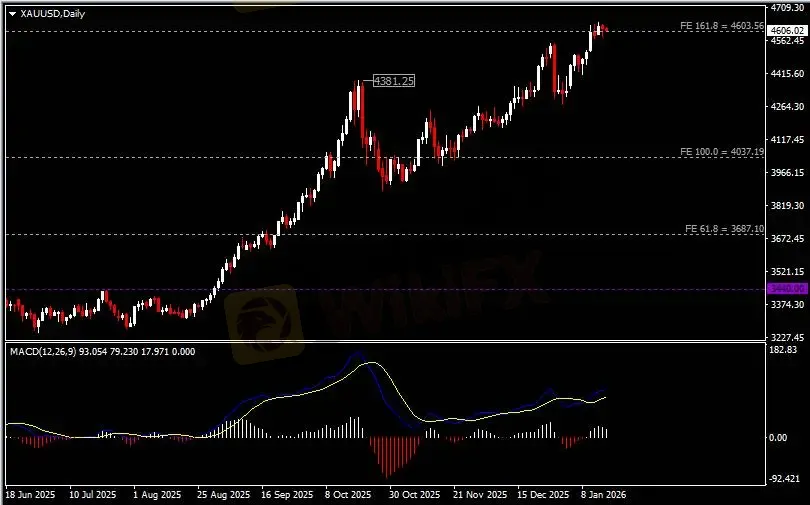Click the 3521.15 price scale value
The image size is (810, 505).
pyautogui.click(x=787, y=272)
